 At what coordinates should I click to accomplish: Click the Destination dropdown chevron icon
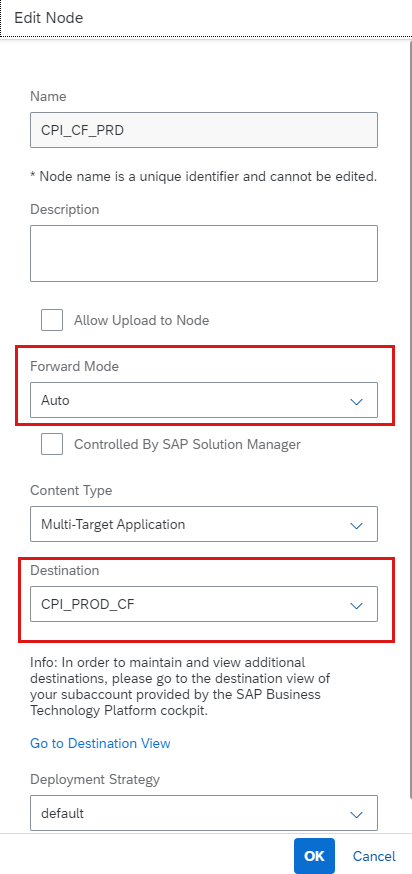[x=356, y=605]
